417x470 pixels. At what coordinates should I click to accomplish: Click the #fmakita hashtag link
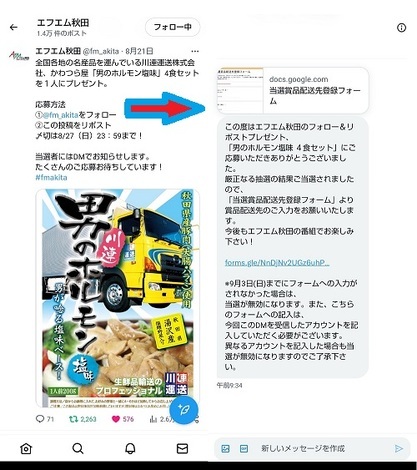51,177
